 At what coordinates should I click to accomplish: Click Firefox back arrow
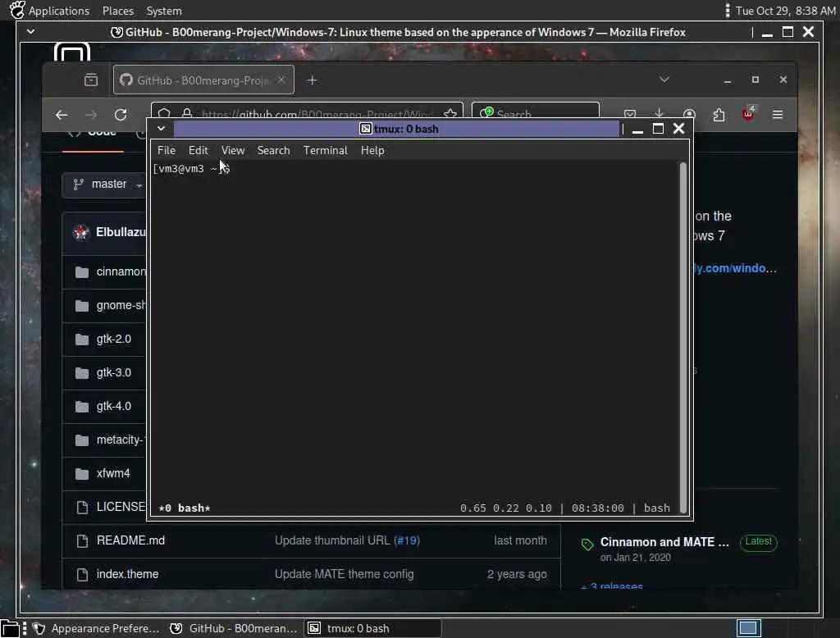62,115
